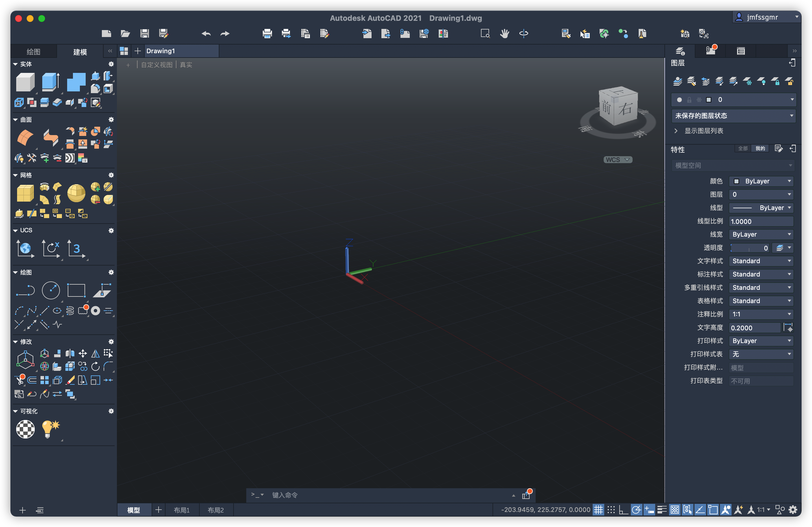This screenshot has width=812, height=527.
Task: Click the solid Union tool
Action: point(76,82)
